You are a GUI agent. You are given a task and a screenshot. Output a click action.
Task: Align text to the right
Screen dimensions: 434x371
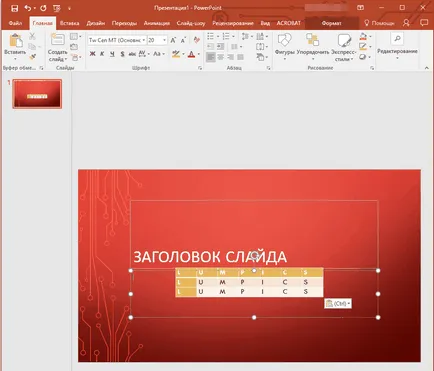[231, 57]
